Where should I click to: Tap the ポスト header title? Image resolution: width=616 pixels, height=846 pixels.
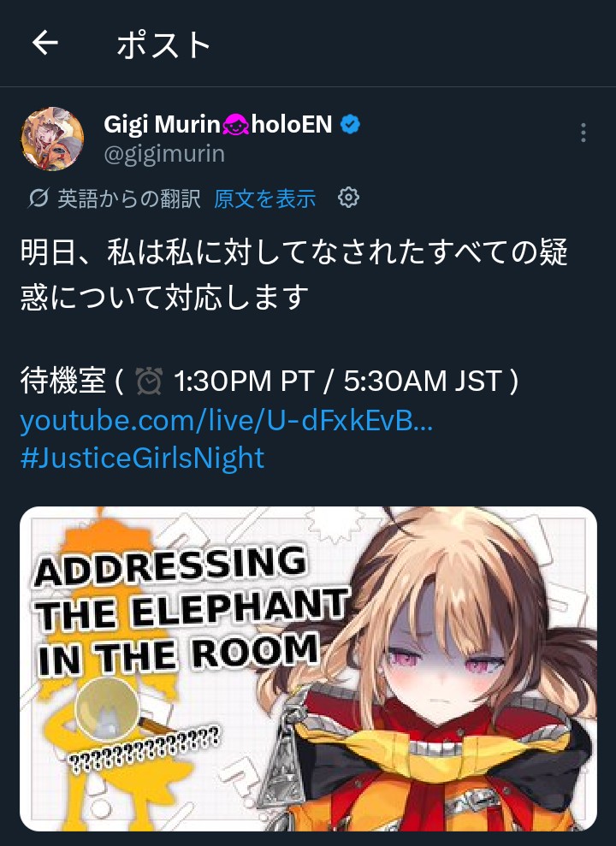[x=163, y=44]
